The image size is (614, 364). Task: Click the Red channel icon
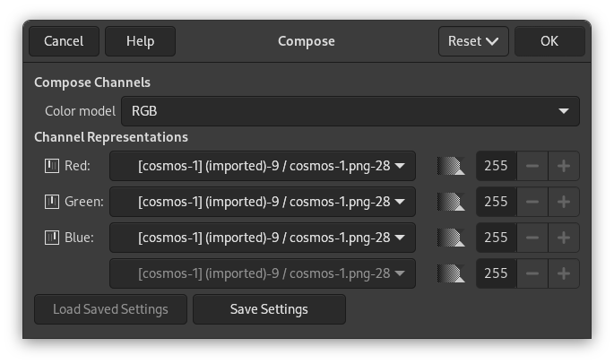tap(51, 166)
